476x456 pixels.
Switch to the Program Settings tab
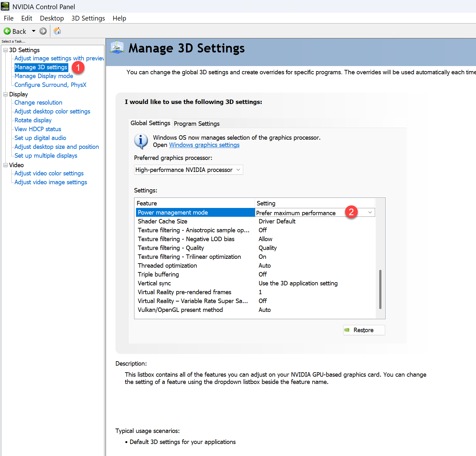pos(196,124)
